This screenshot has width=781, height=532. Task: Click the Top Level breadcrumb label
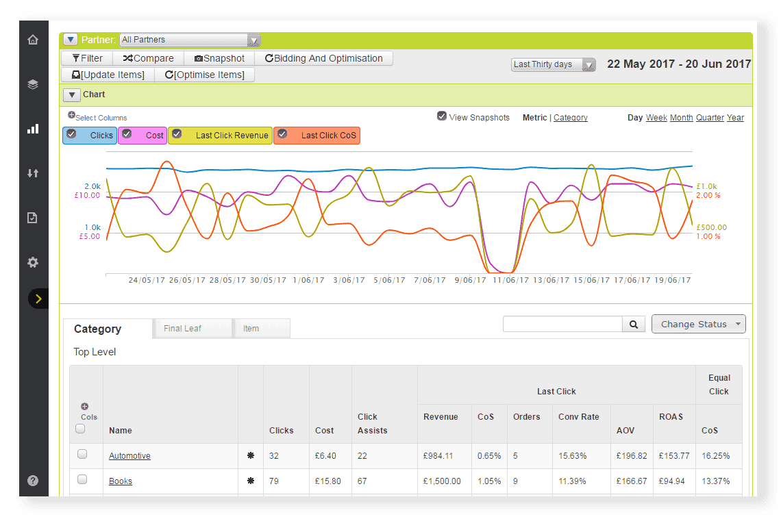(95, 351)
